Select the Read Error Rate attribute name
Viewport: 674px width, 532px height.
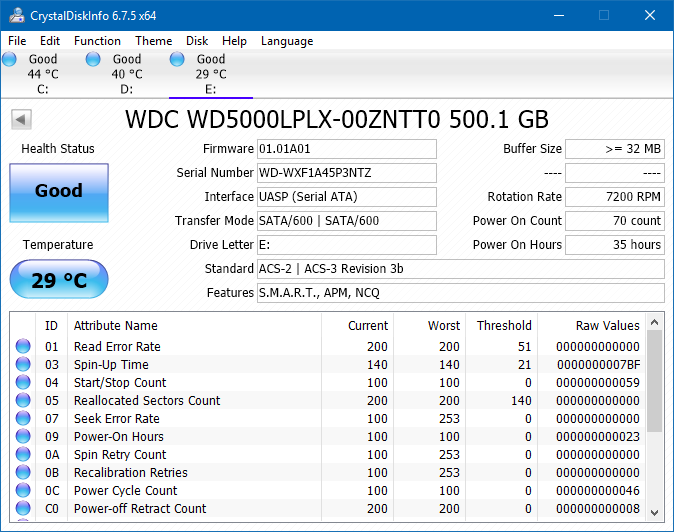(117, 346)
